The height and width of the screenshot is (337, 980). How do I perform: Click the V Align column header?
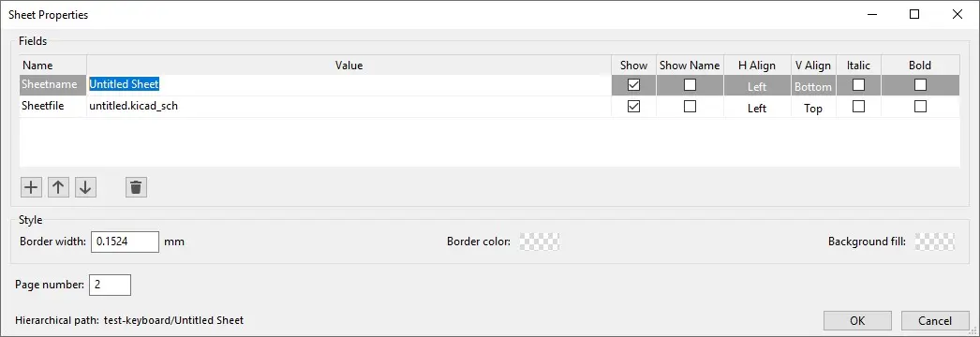point(813,65)
